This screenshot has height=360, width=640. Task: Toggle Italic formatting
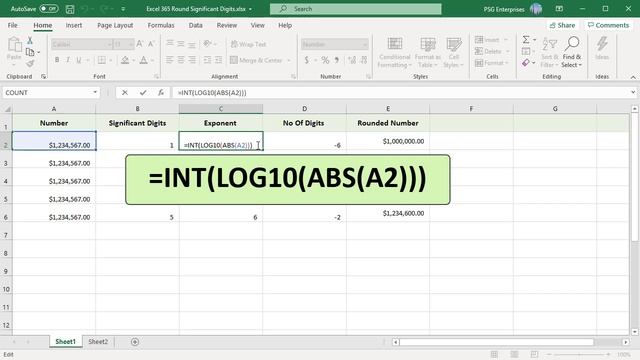click(68, 60)
